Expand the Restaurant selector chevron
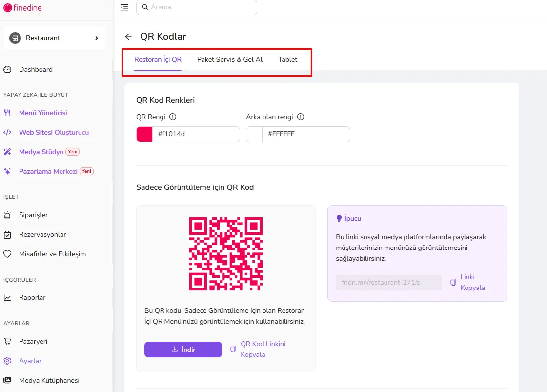 click(x=97, y=38)
